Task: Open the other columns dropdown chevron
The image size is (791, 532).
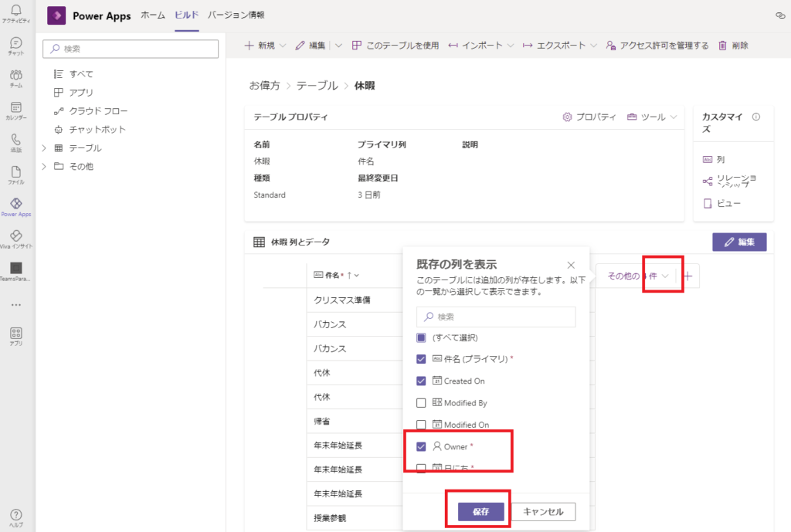Action: pyautogui.click(x=665, y=276)
